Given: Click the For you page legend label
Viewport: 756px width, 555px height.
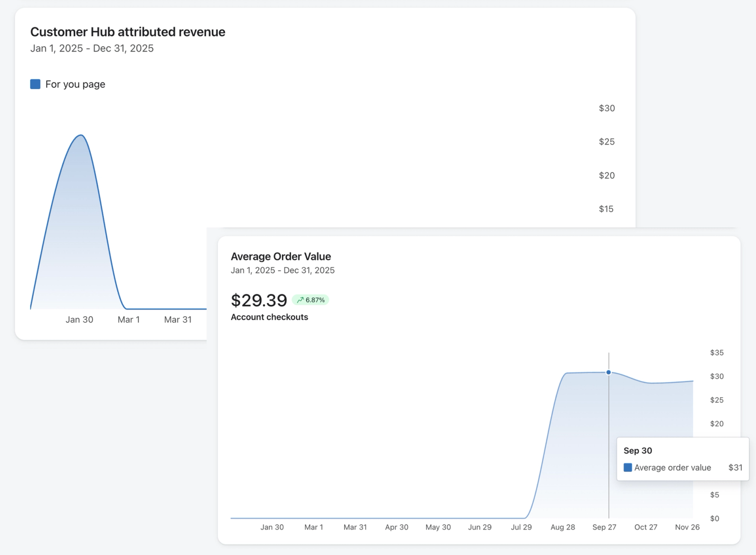Looking at the screenshot, I should (x=75, y=84).
